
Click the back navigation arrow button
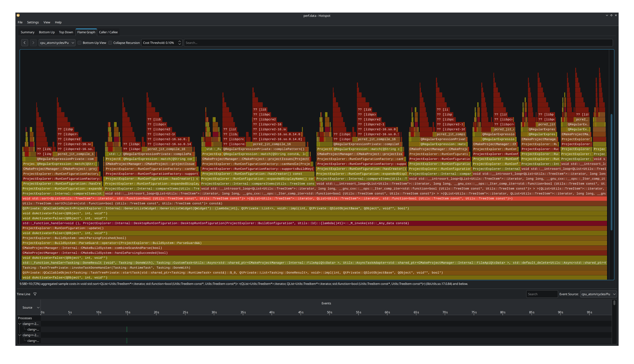[x=25, y=43]
